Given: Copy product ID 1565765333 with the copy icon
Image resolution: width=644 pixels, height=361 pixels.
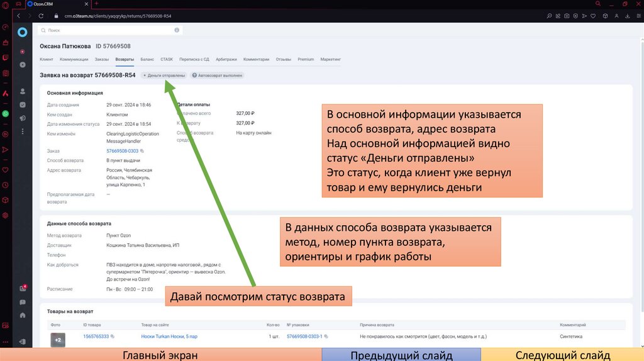Looking at the screenshot, I should coord(113,336).
